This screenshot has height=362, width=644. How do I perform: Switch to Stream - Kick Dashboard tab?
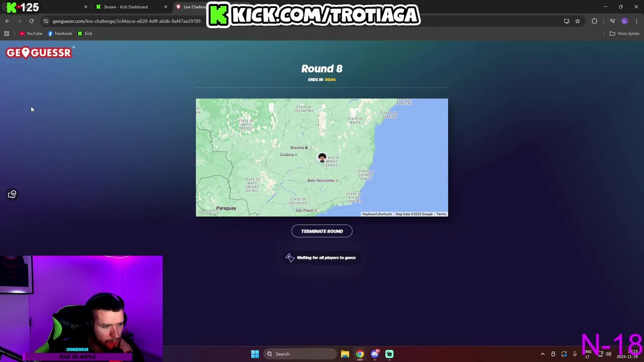coord(126,7)
